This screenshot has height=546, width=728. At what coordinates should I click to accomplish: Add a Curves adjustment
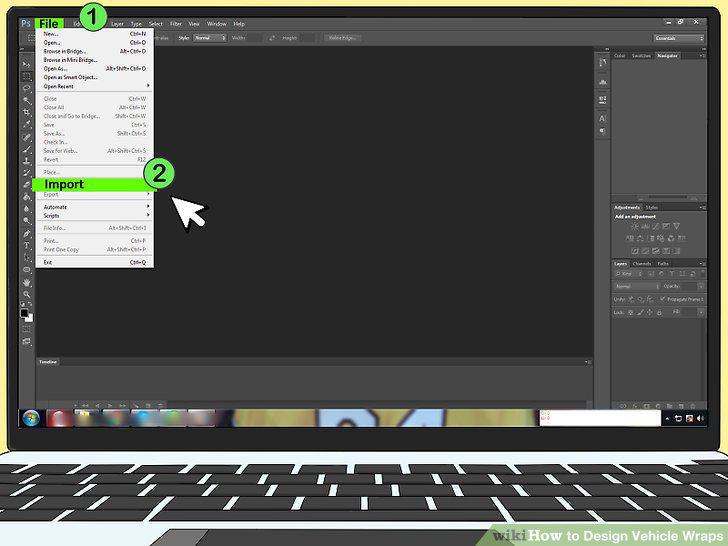click(656, 226)
